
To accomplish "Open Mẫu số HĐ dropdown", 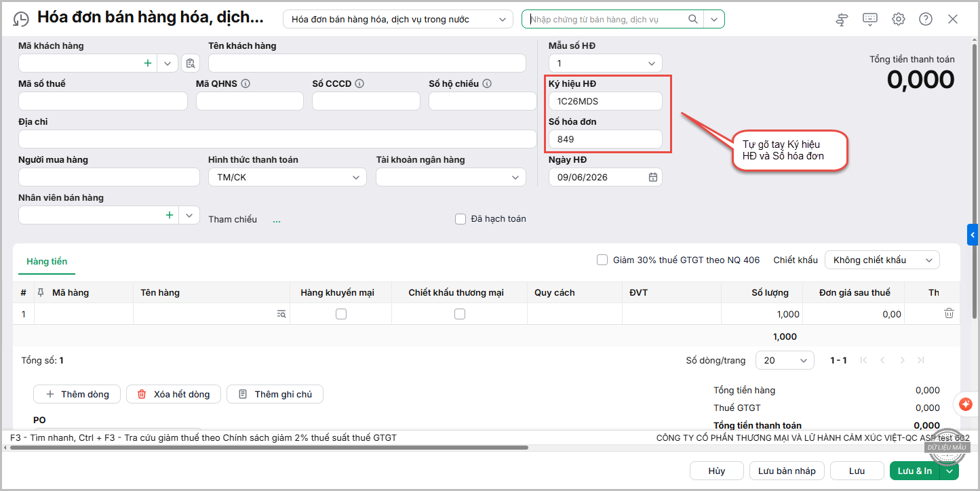I will (x=606, y=63).
